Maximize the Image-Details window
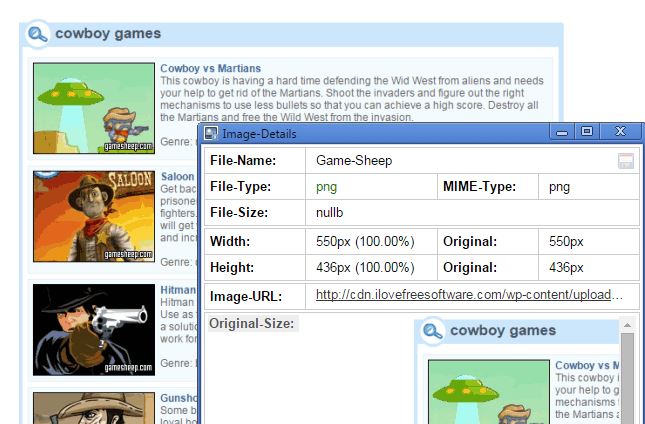645x424 pixels. point(587,132)
